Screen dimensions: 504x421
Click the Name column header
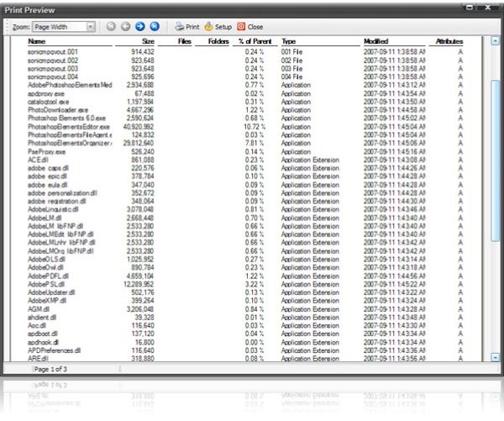click(x=37, y=40)
